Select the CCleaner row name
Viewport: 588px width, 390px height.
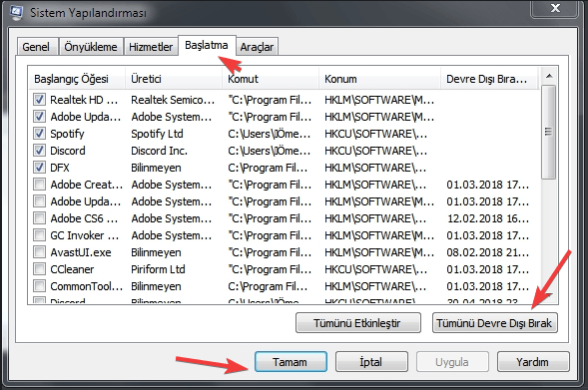click(72, 269)
